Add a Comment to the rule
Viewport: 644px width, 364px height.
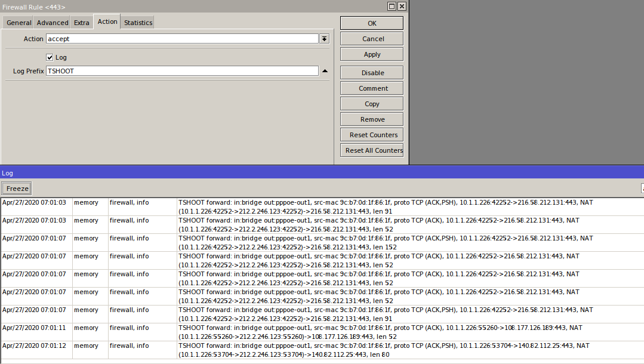pyautogui.click(x=372, y=88)
